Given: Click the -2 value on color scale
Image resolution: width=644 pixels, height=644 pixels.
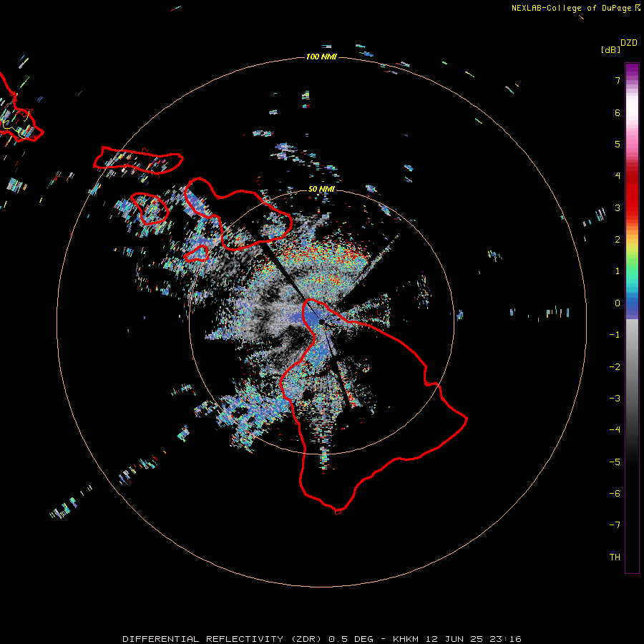Looking at the screenshot, I should click(615, 367).
